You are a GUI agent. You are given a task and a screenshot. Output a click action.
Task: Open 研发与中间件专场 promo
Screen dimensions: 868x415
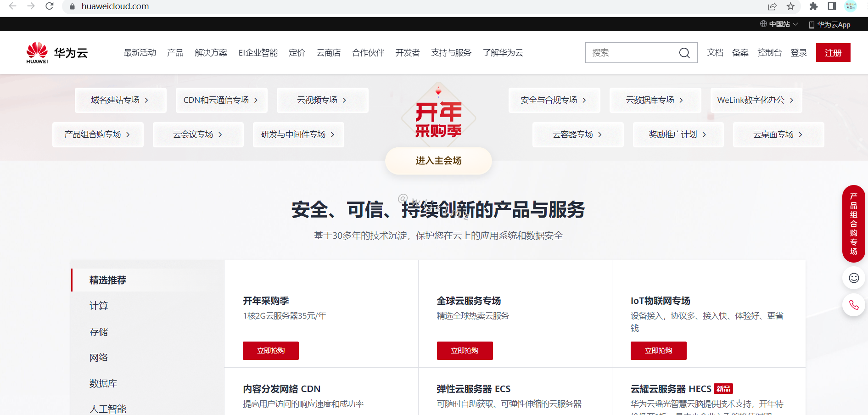pos(298,135)
